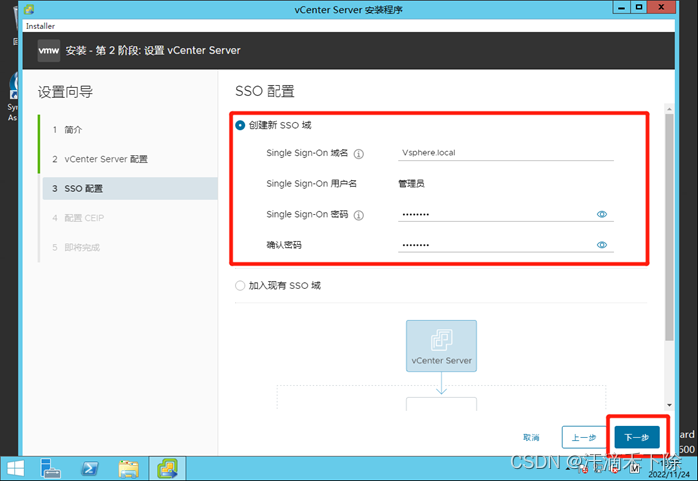Click the vCenter Server diagram box
The width and height of the screenshot is (698, 481).
441,346
